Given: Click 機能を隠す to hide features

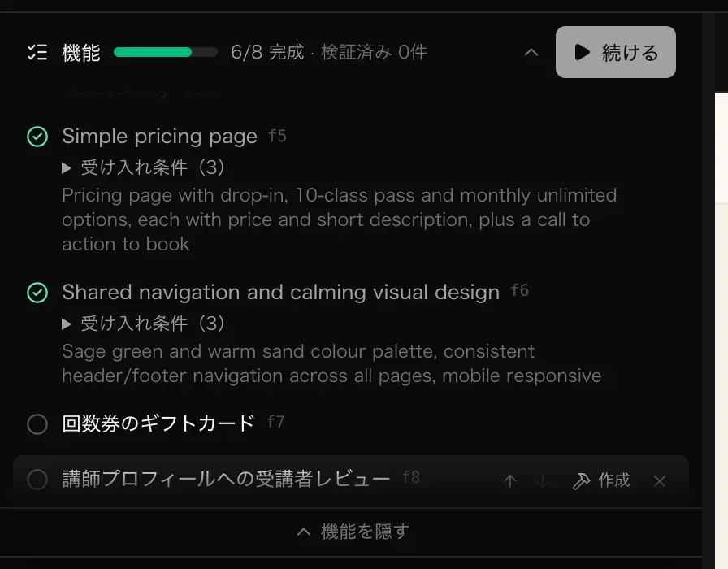Looking at the screenshot, I should pyautogui.click(x=353, y=532).
